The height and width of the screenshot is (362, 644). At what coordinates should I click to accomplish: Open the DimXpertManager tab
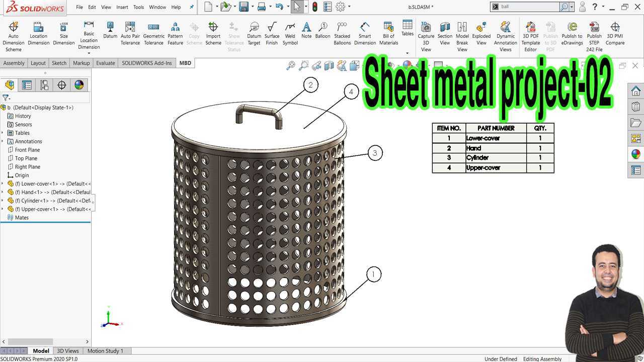coord(62,85)
